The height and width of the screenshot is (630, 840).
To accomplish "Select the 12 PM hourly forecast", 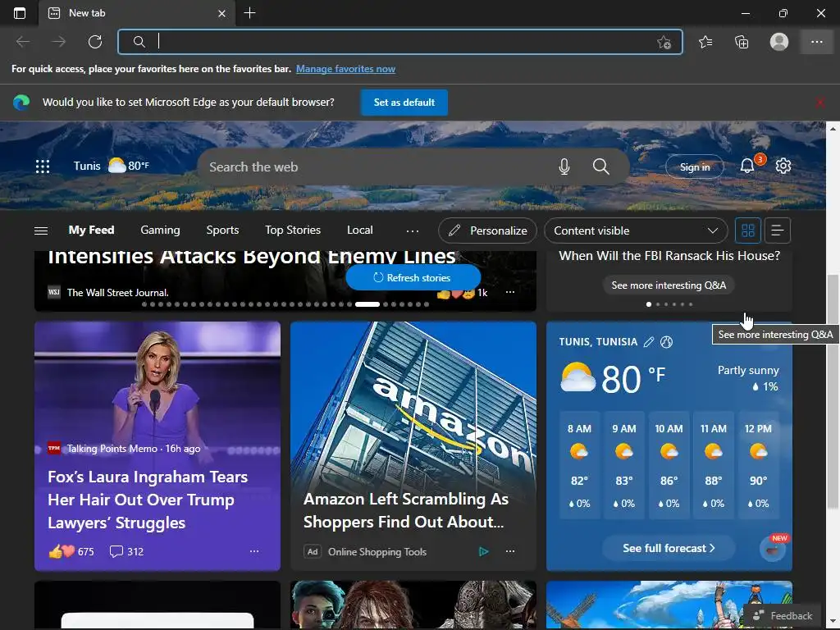I will (758, 465).
